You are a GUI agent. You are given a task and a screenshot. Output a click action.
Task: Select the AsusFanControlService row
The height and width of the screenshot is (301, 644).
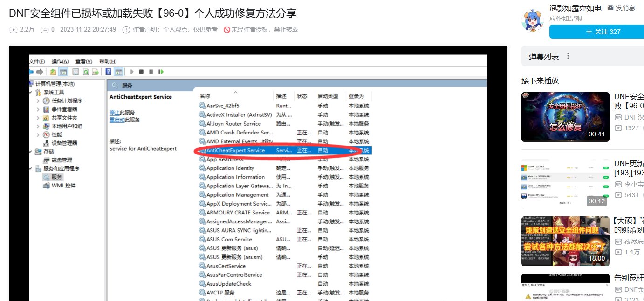pyautogui.click(x=285, y=275)
